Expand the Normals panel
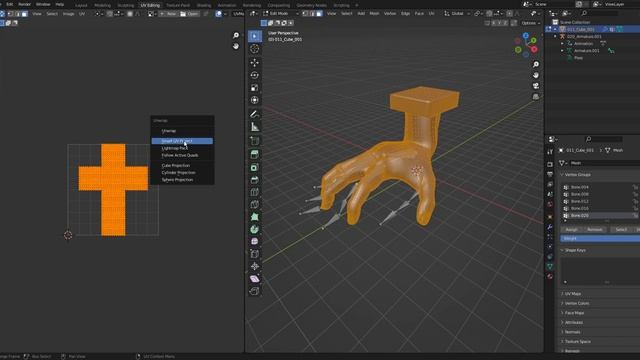 point(562,332)
